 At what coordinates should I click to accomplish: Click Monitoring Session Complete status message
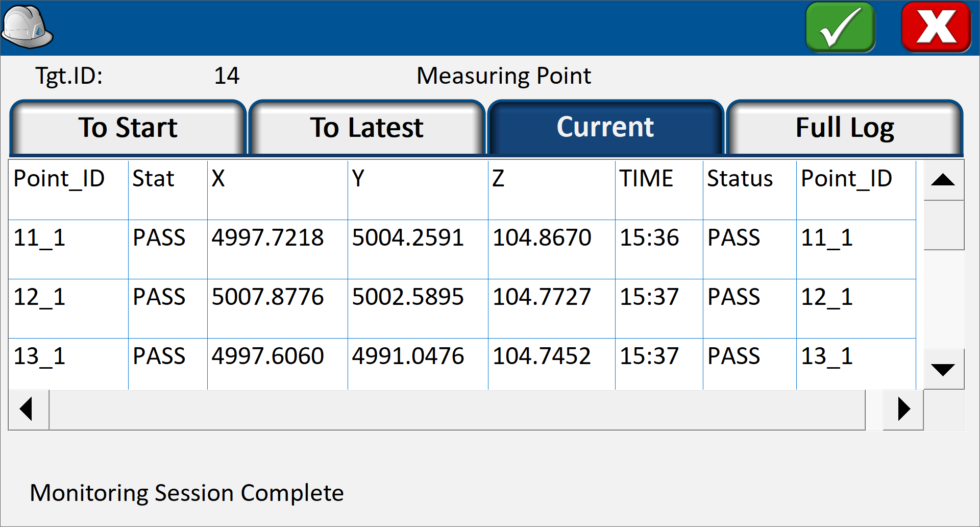coord(187,493)
